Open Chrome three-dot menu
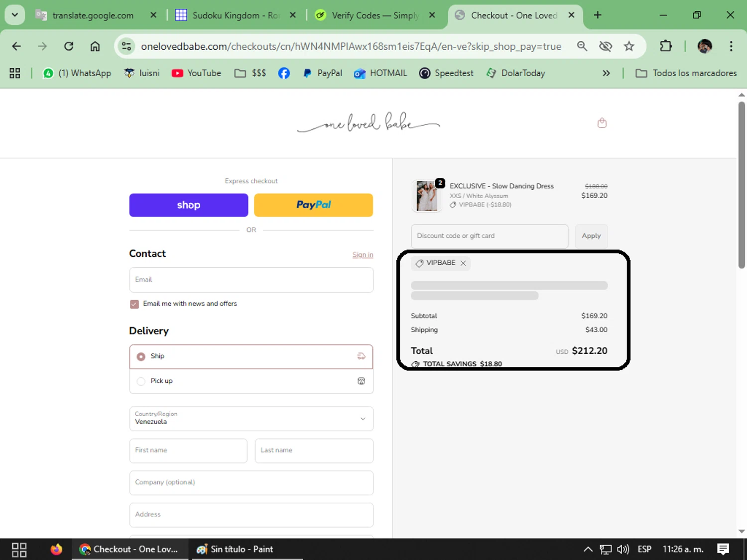This screenshot has width=747, height=560. point(731,46)
